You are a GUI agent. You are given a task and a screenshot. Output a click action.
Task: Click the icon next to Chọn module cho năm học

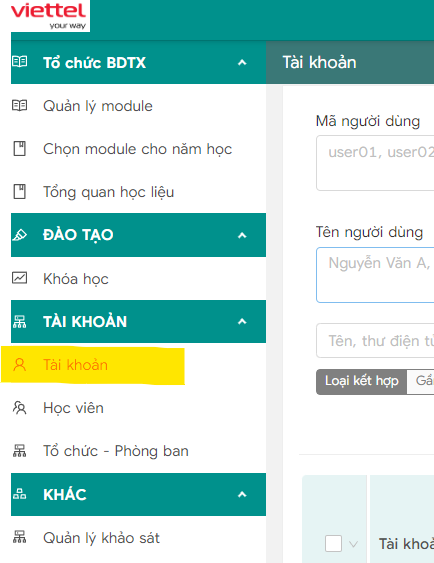pos(19,149)
